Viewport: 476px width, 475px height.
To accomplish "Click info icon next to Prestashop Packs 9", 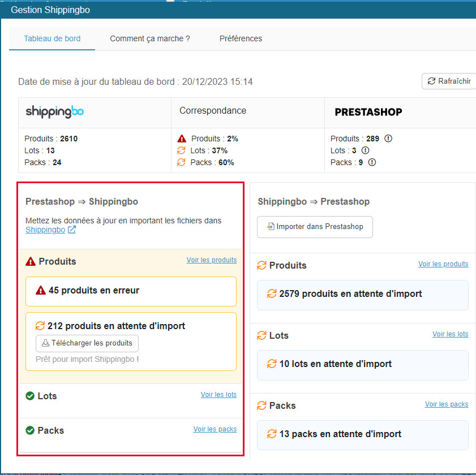I will tap(372, 162).
